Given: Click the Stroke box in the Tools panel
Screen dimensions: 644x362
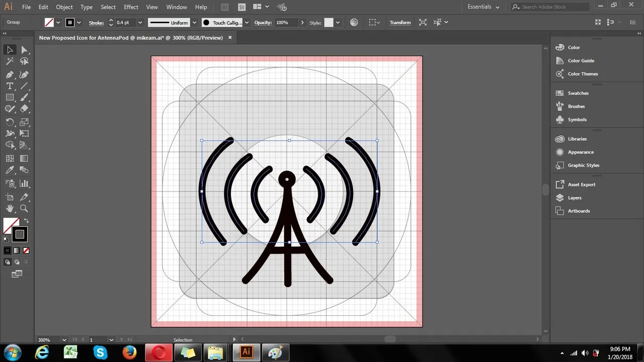Looking at the screenshot, I should click(20, 234).
